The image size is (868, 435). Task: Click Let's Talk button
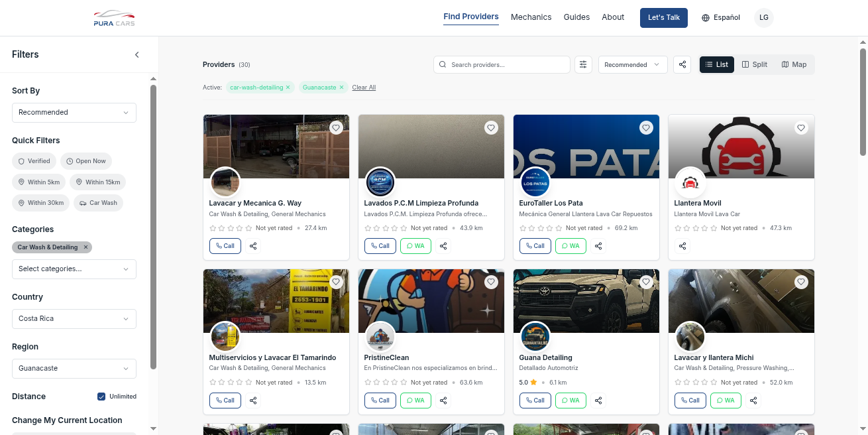[664, 18]
